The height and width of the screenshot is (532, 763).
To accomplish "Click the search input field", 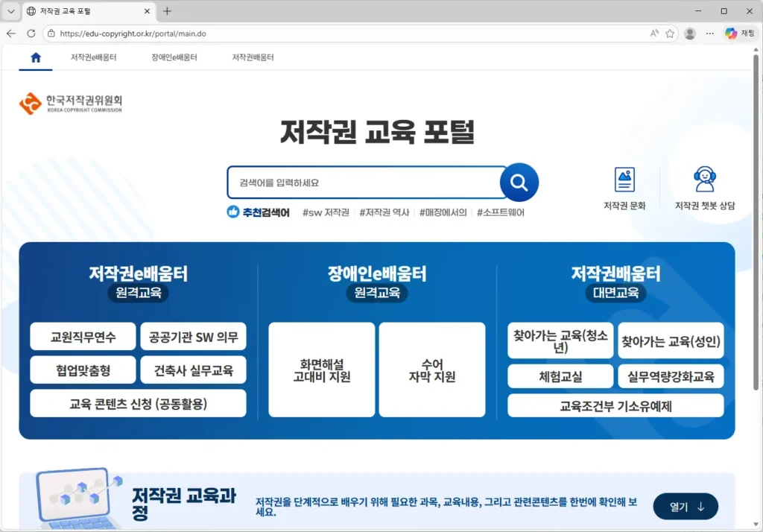I will pyautogui.click(x=365, y=183).
